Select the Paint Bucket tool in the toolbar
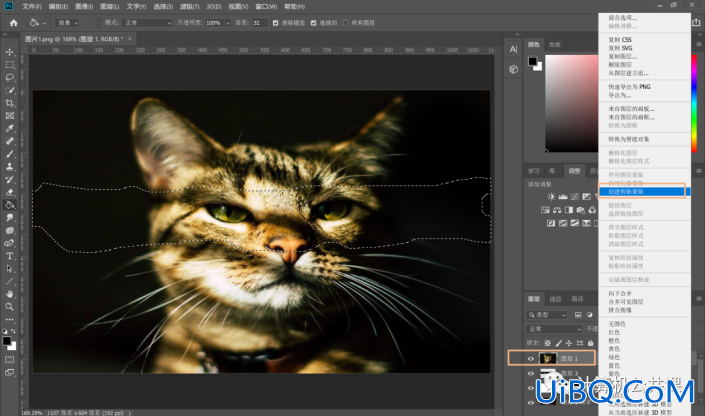Screen dimensions: 705x416 click(x=9, y=205)
